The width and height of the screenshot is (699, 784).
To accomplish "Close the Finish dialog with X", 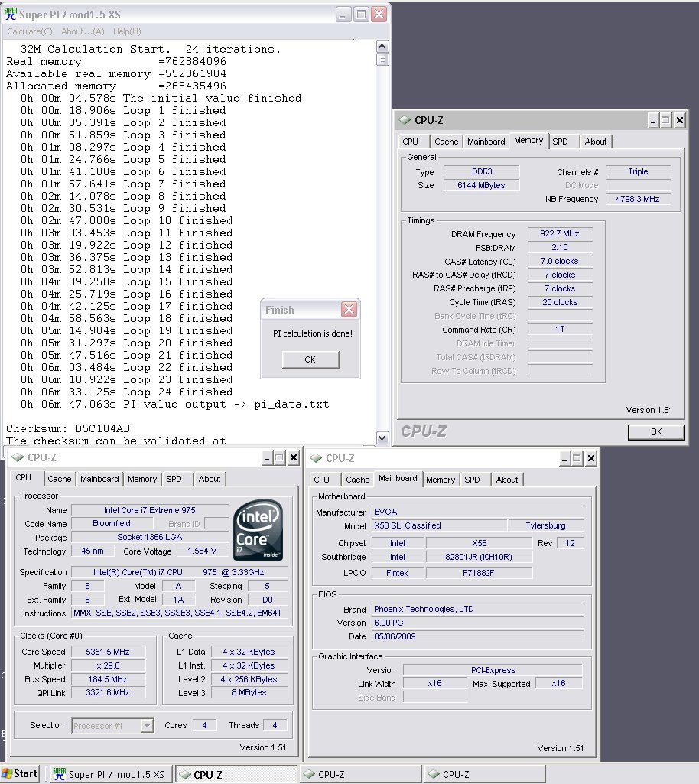I will click(349, 310).
